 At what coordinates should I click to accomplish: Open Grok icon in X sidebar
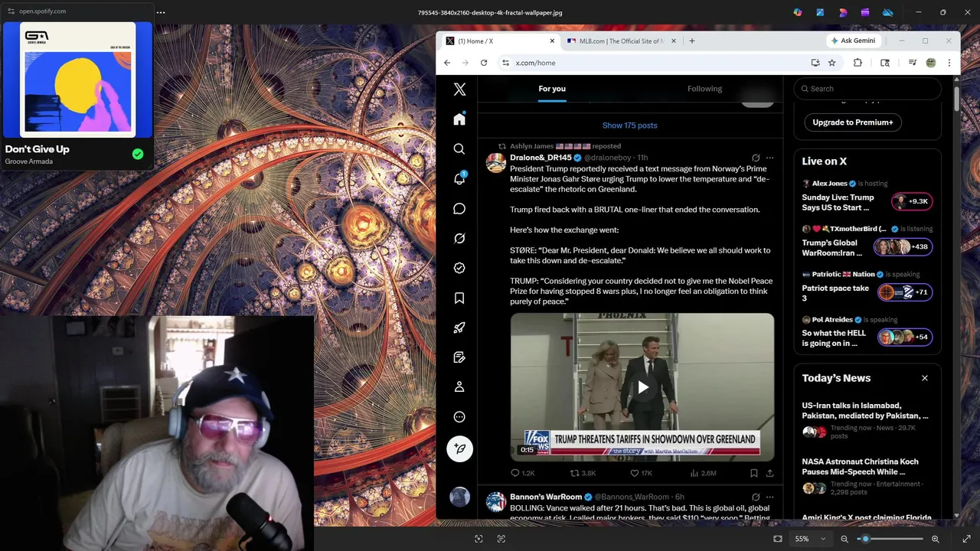click(459, 238)
